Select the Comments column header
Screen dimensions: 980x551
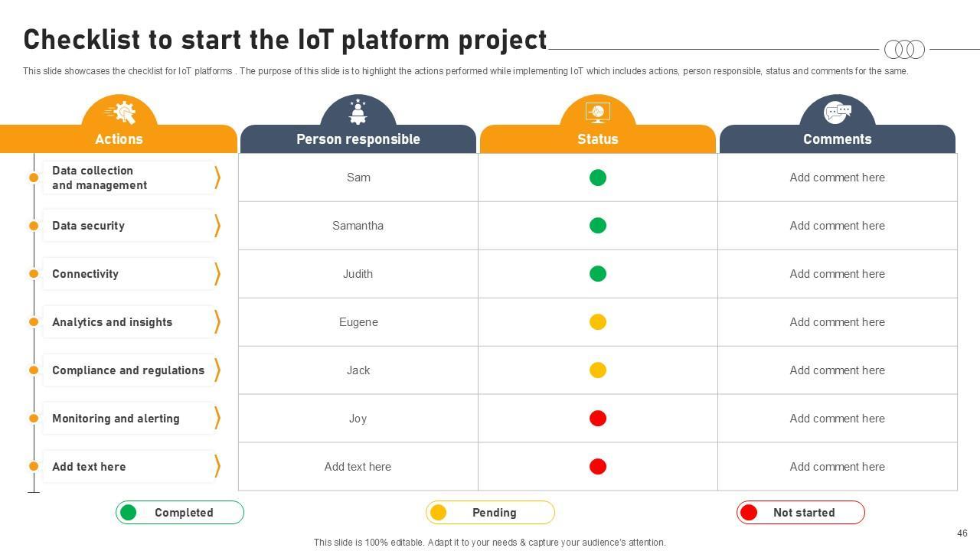pos(837,139)
